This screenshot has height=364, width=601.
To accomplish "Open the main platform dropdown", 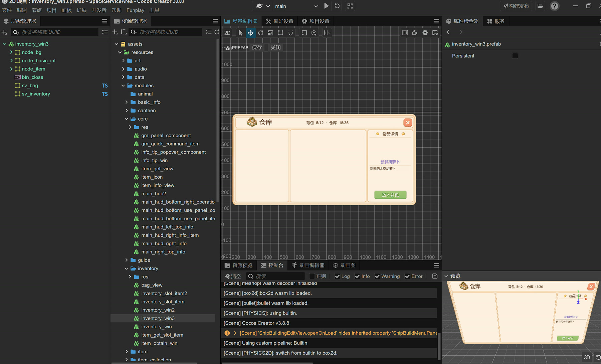I will point(296,6).
